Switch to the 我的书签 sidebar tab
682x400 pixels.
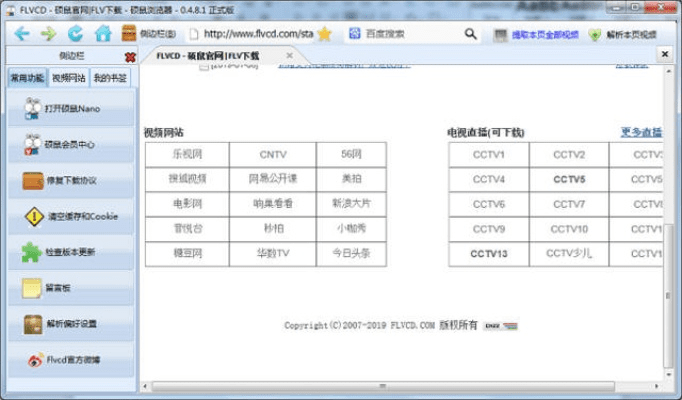[x=110, y=78]
